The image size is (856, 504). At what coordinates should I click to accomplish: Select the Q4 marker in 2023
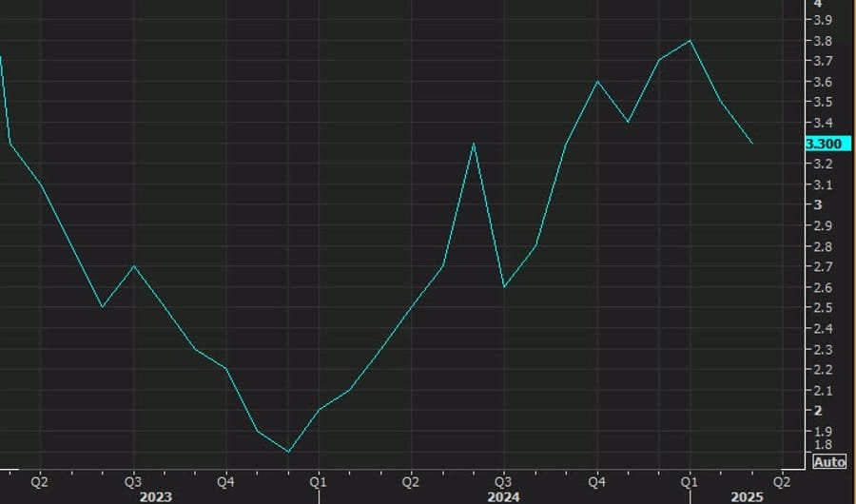[x=225, y=480]
